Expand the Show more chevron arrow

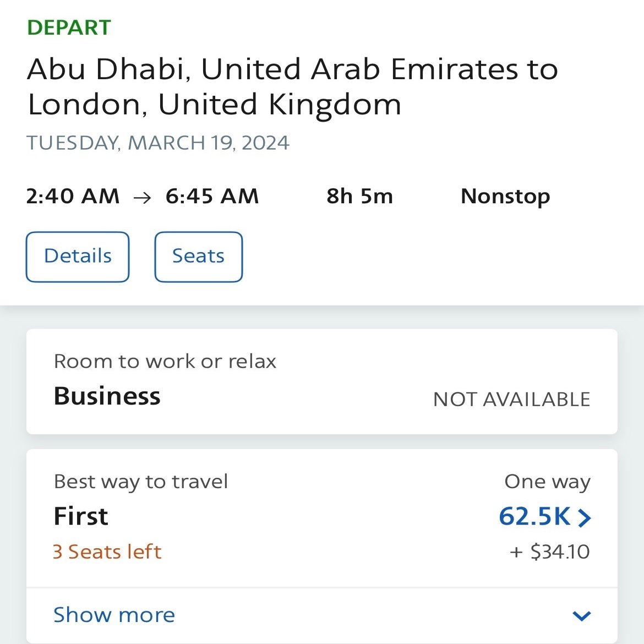(582, 615)
